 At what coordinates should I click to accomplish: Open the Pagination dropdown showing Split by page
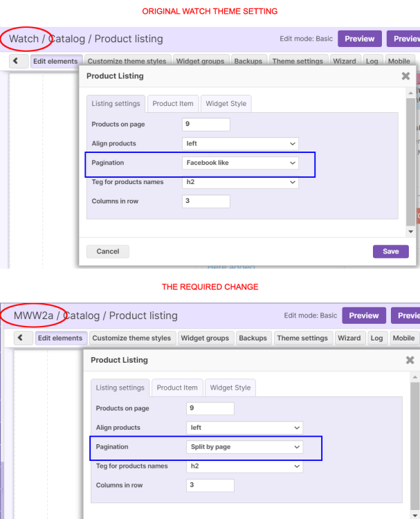pyautogui.click(x=245, y=447)
